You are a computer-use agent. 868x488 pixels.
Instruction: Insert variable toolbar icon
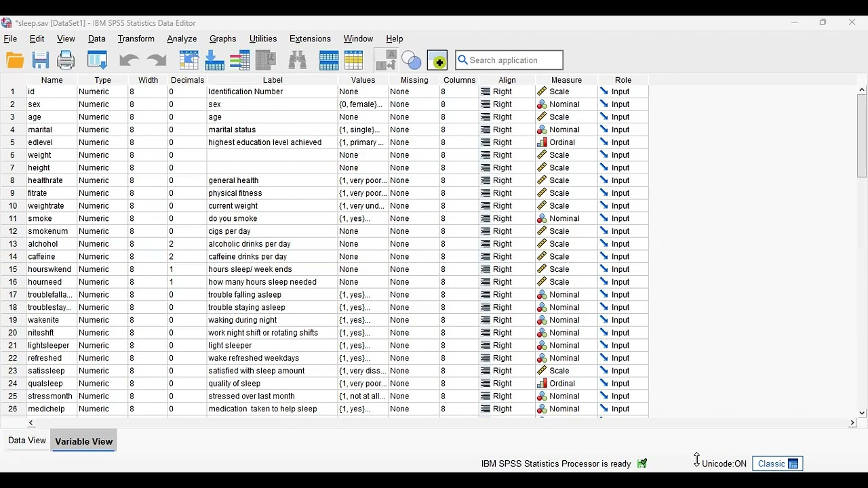coord(354,60)
